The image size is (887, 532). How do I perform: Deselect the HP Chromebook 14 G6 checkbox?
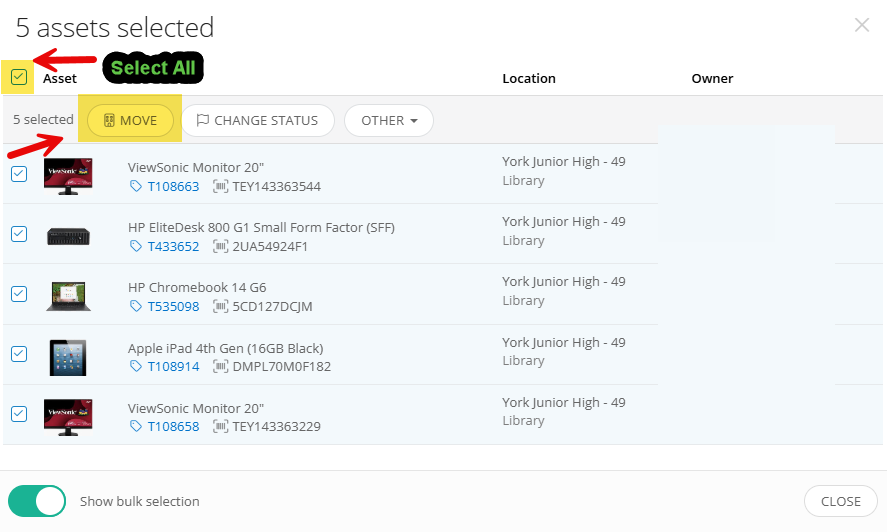coord(19,294)
